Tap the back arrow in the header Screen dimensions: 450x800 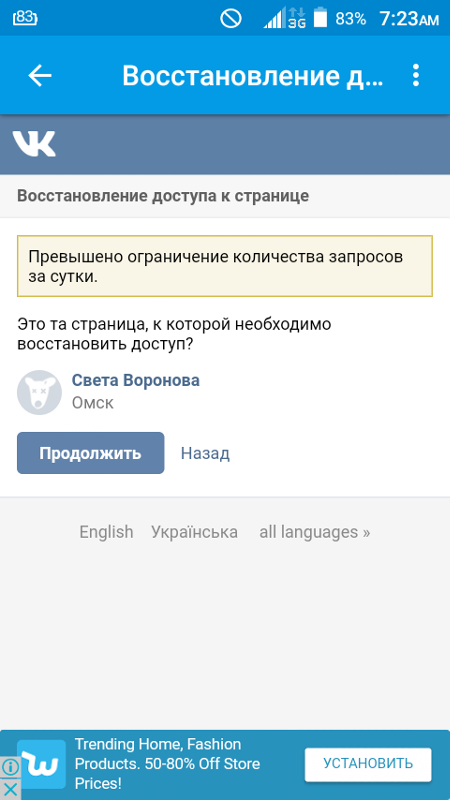click(39, 76)
